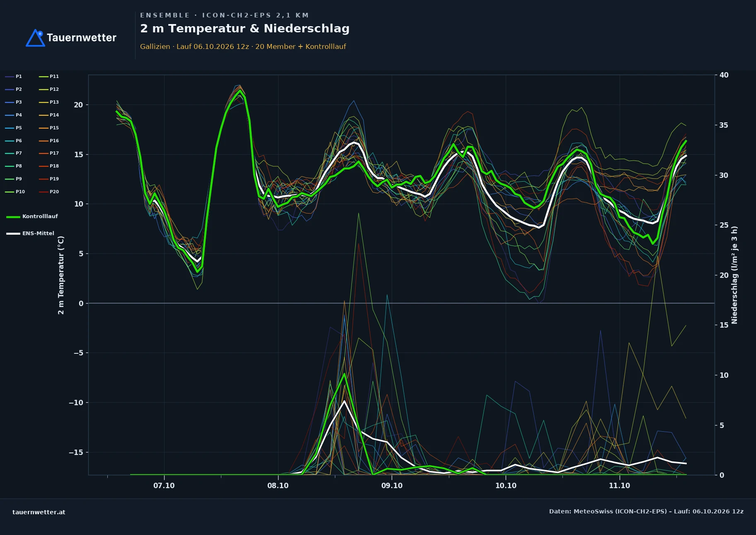The image size is (756, 535).
Task: Select the P8 legend entry
Action: pos(14,166)
